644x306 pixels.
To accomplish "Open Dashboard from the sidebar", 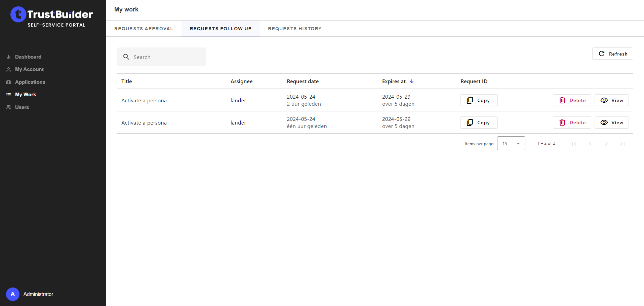I will [x=28, y=57].
